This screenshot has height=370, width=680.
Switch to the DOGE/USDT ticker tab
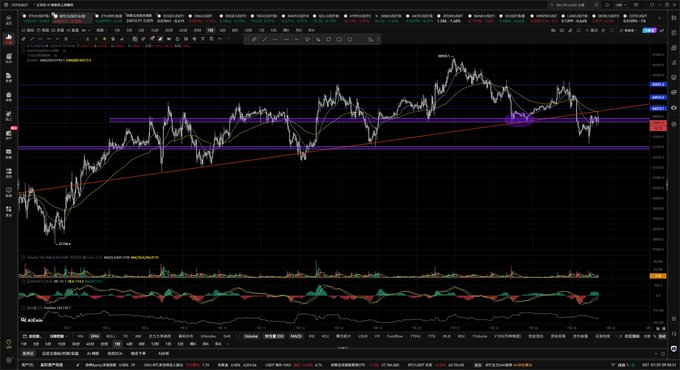[x=171, y=18]
